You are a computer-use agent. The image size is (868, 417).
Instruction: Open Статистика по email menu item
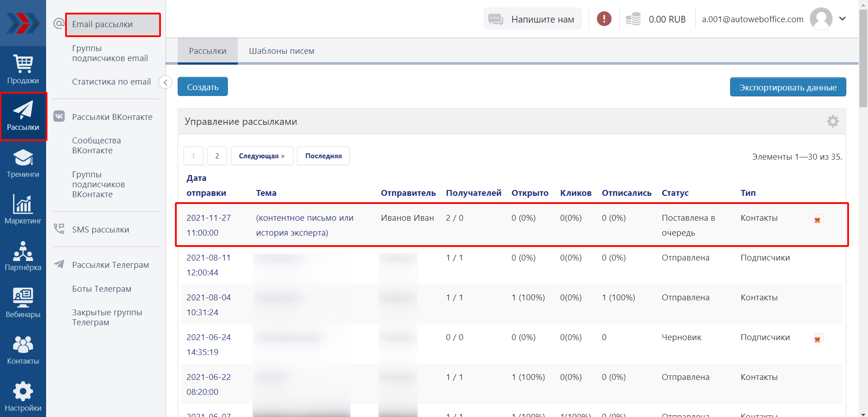(111, 82)
